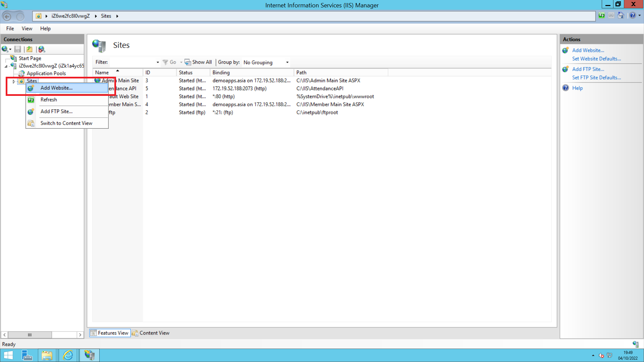Screen dimensions: 644x362
Task: Select Application Pools in the tree
Action: pos(46,73)
